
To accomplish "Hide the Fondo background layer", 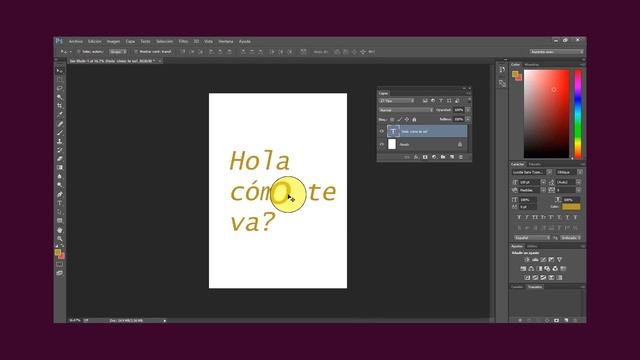I will click(x=382, y=144).
